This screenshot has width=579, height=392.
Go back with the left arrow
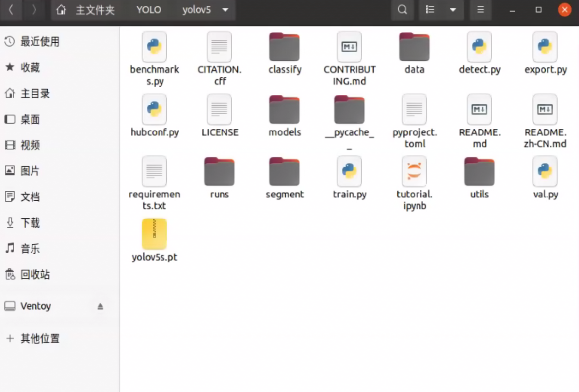tap(11, 10)
